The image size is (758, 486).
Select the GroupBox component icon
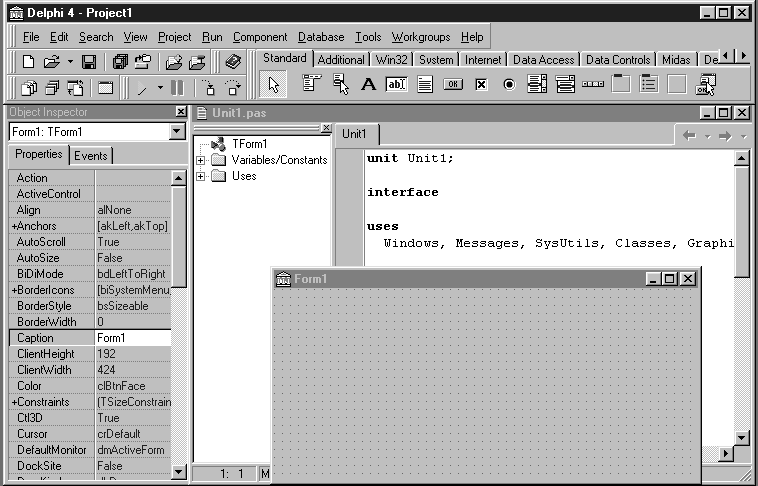point(621,84)
